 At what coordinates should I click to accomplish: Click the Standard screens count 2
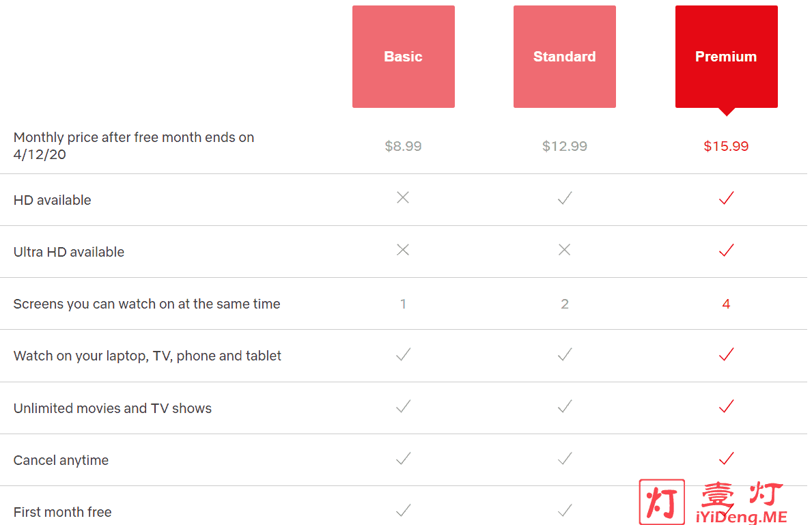pos(565,304)
